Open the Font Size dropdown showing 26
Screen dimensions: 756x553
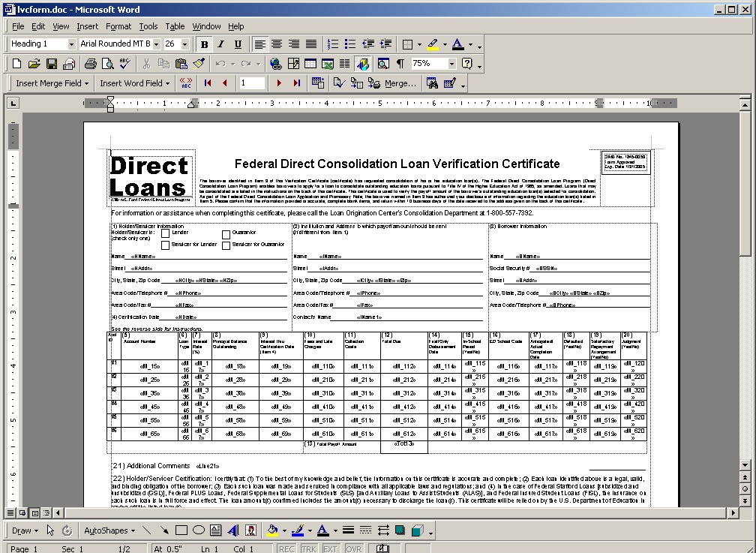pyautogui.click(x=184, y=44)
